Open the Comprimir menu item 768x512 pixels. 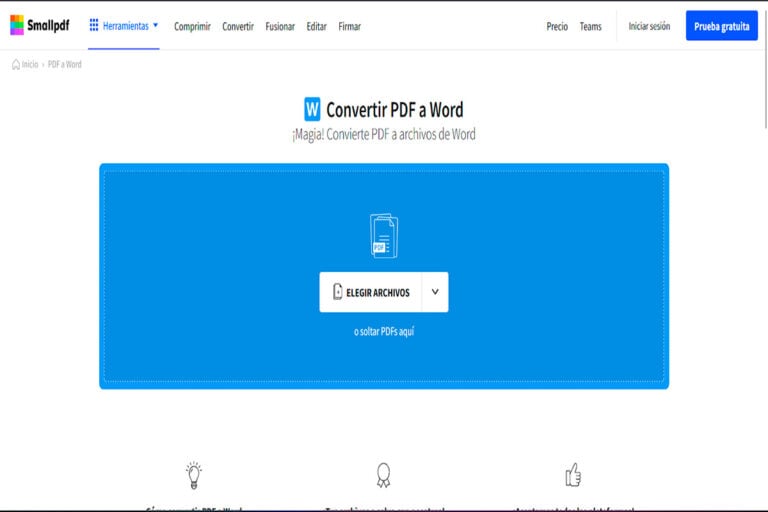[192, 26]
